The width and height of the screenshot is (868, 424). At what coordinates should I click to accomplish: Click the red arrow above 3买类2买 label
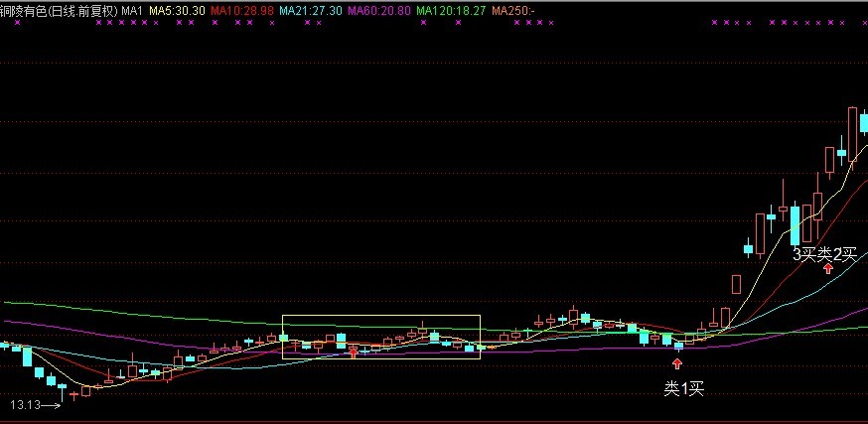(827, 268)
